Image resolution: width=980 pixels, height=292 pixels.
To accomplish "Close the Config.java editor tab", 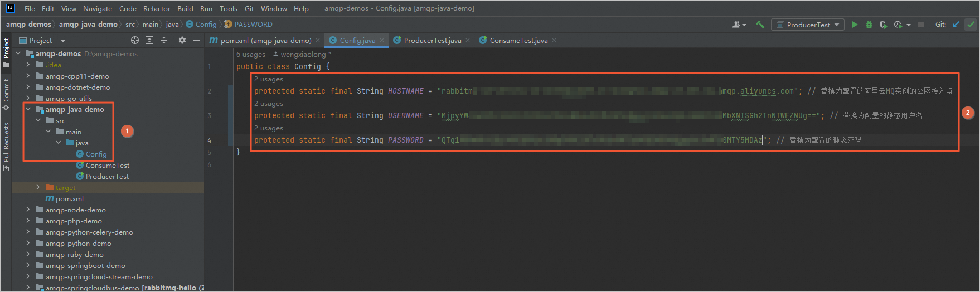I will [382, 40].
